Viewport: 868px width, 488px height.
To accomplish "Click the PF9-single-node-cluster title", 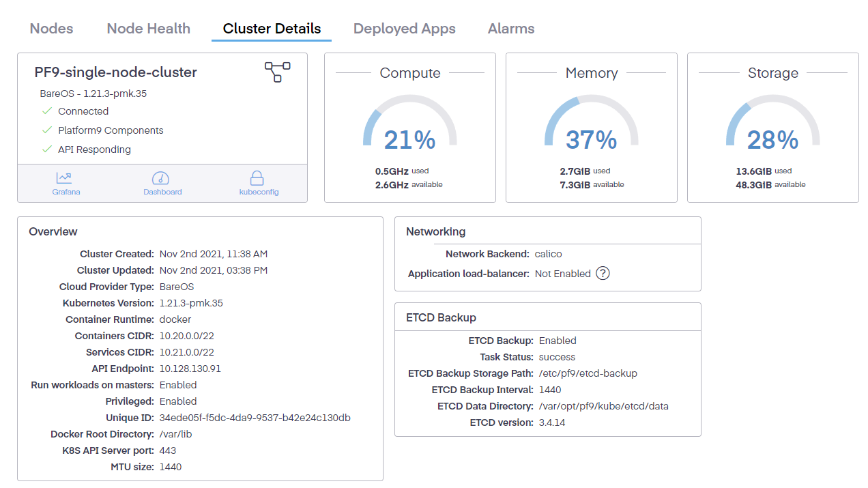I will (x=115, y=72).
